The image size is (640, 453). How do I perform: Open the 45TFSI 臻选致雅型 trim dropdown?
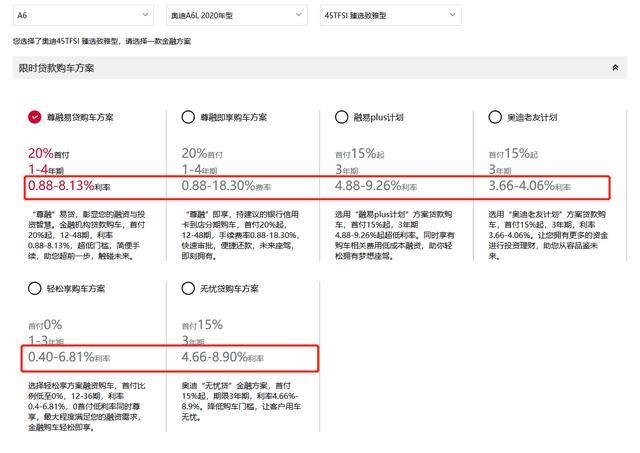tap(391, 15)
